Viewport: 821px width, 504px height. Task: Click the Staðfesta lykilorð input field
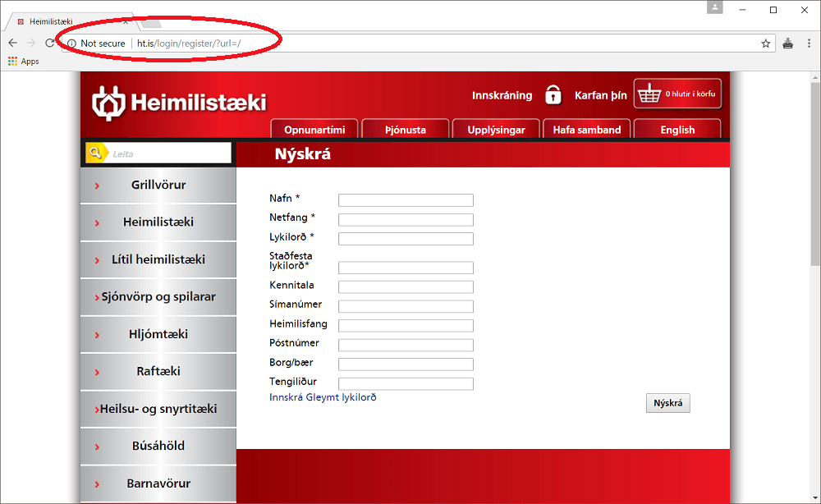(406, 268)
